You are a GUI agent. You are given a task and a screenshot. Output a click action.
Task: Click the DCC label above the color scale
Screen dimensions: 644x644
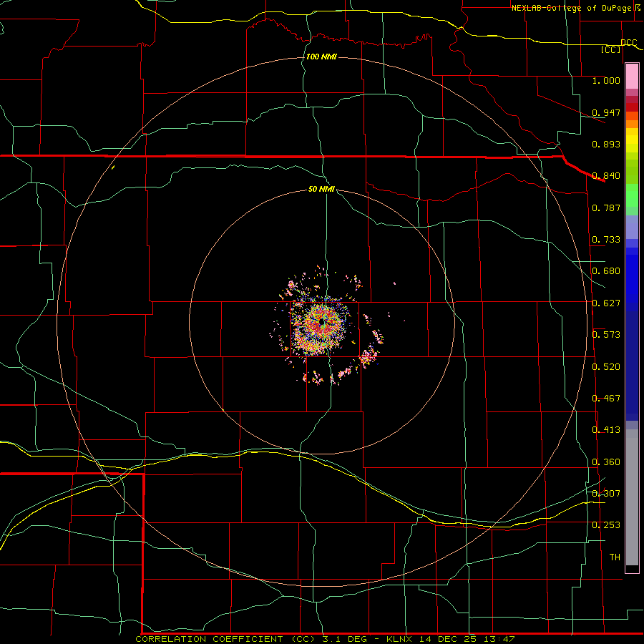pyautogui.click(x=628, y=42)
